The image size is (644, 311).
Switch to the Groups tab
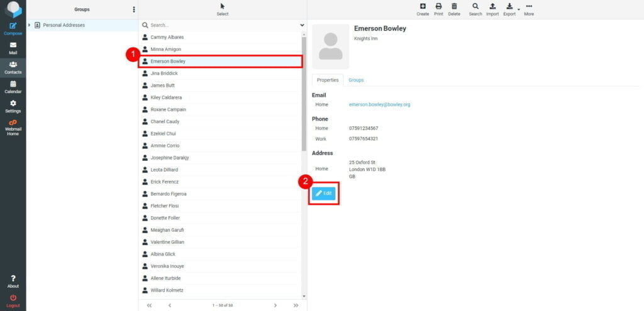(356, 80)
